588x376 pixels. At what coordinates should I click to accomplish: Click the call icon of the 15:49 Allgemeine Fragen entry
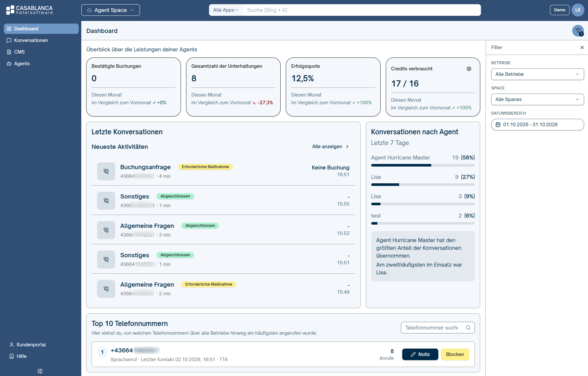point(106,289)
